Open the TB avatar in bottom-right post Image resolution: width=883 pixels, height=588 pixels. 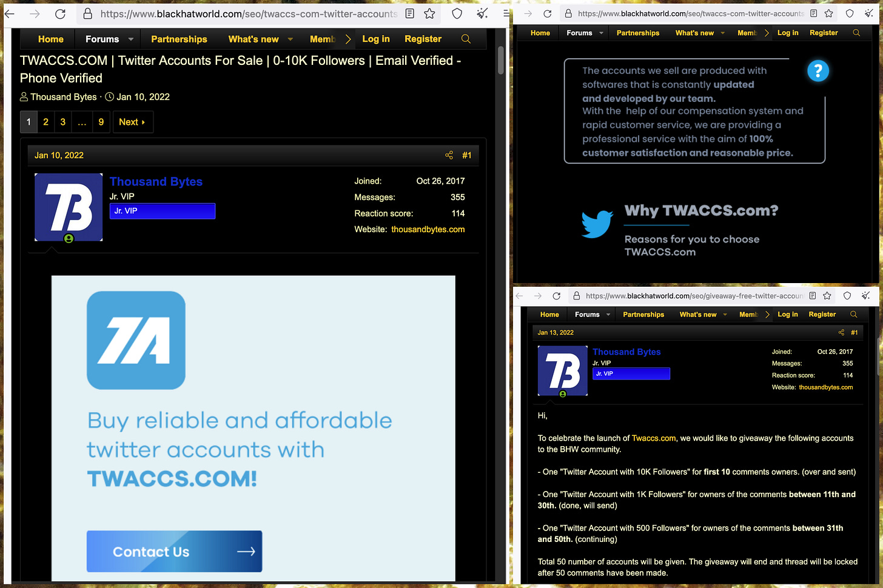pos(563,371)
